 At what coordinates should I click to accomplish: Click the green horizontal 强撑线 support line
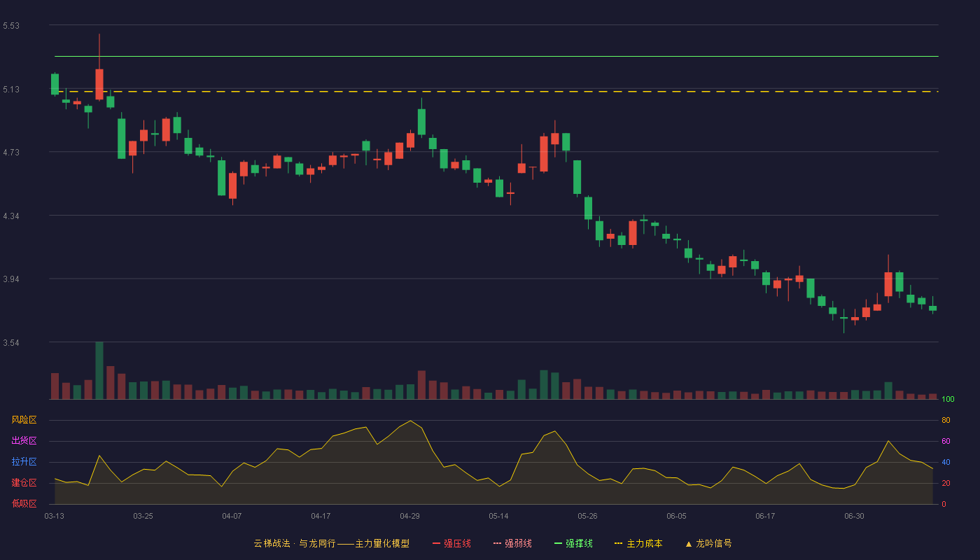[496, 56]
